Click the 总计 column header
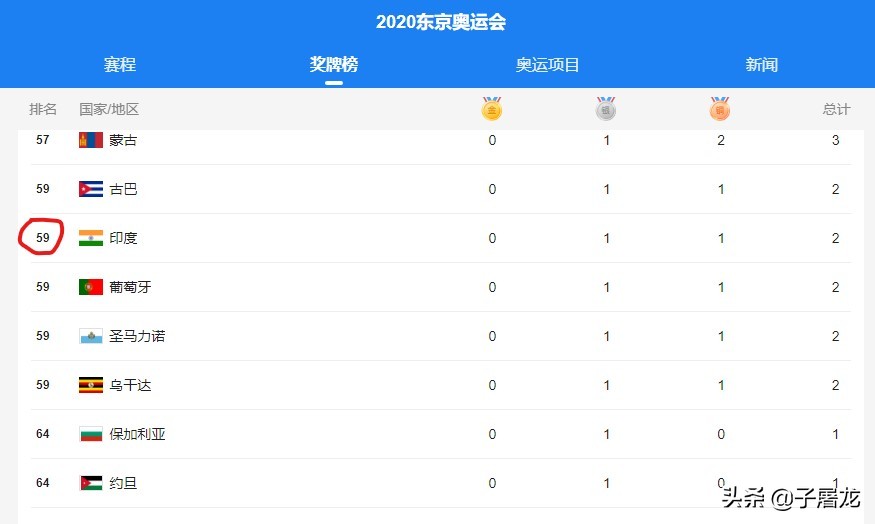Viewport: 875px width, 524px height. (x=836, y=109)
